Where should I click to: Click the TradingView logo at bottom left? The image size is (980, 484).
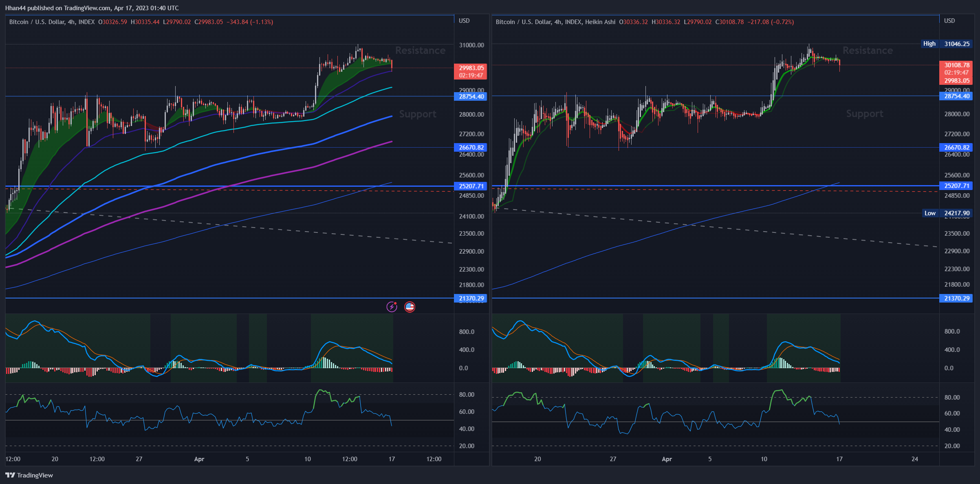point(29,475)
